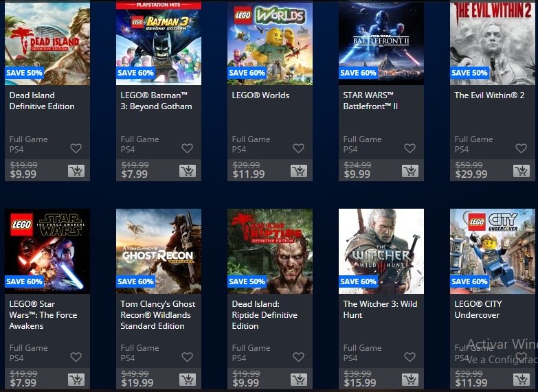Add LEGO Worlds to cart
This screenshot has width=538, height=392.
[299, 171]
